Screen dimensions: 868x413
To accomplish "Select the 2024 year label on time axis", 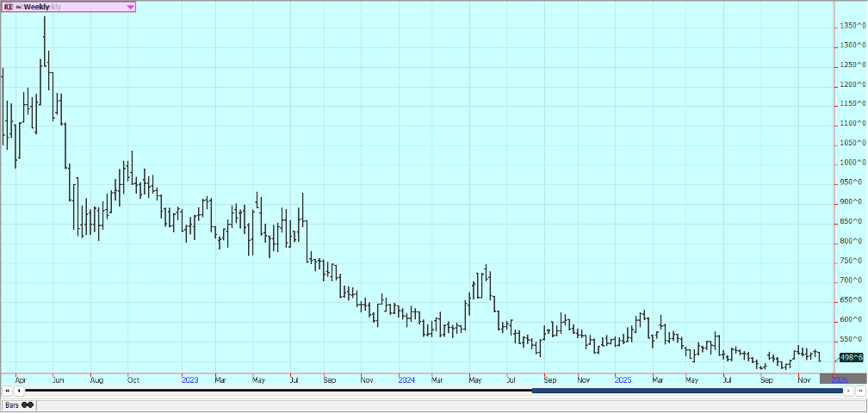I will pyautogui.click(x=406, y=379).
